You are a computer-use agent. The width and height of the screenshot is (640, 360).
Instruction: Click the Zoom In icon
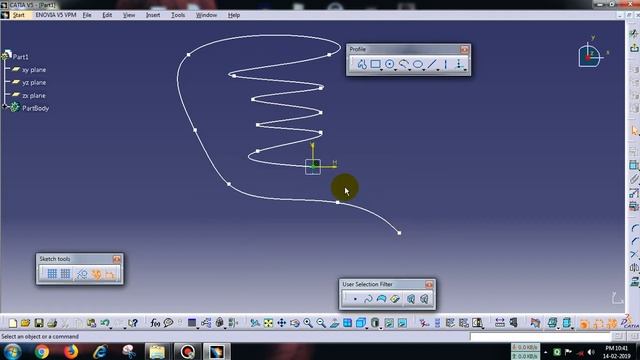[x=308, y=323]
